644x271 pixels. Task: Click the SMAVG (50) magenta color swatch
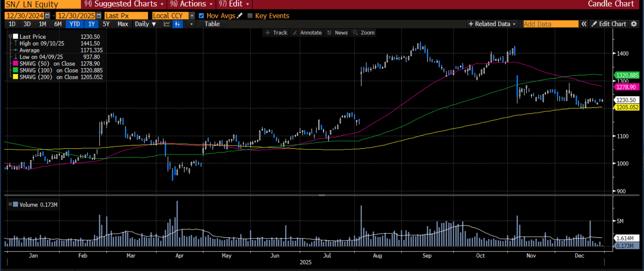click(x=15, y=63)
